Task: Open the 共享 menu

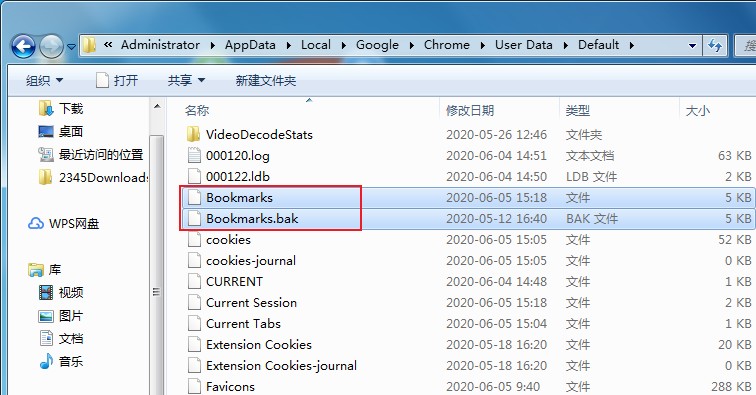Action: [x=186, y=80]
